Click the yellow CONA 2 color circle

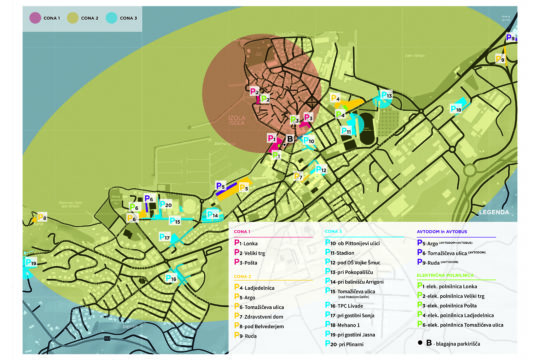point(73,18)
